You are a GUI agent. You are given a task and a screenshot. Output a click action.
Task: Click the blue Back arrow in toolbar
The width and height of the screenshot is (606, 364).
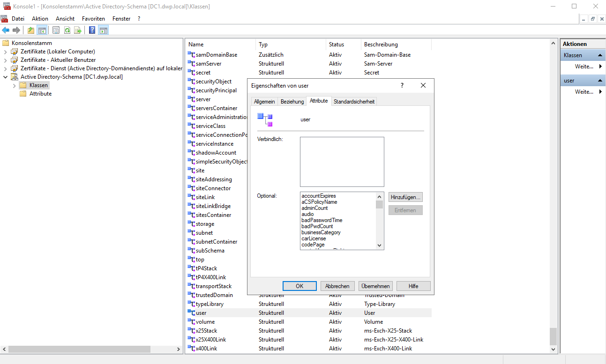click(x=6, y=30)
